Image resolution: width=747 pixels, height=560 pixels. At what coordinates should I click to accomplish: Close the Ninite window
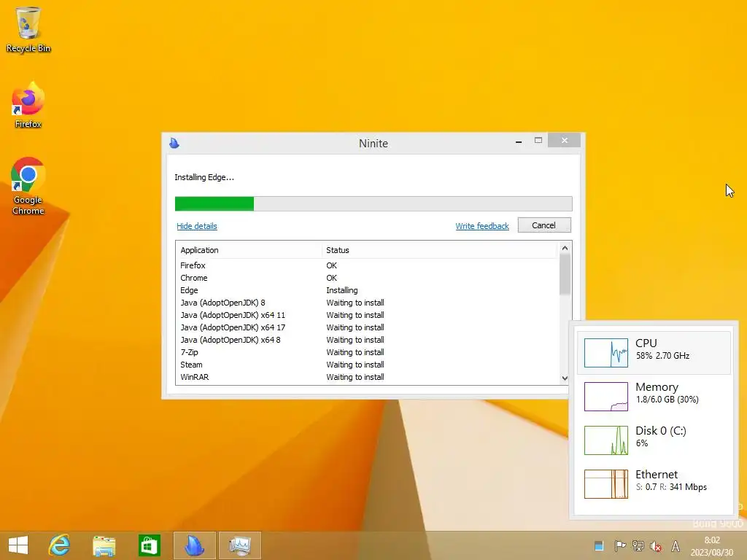564,141
